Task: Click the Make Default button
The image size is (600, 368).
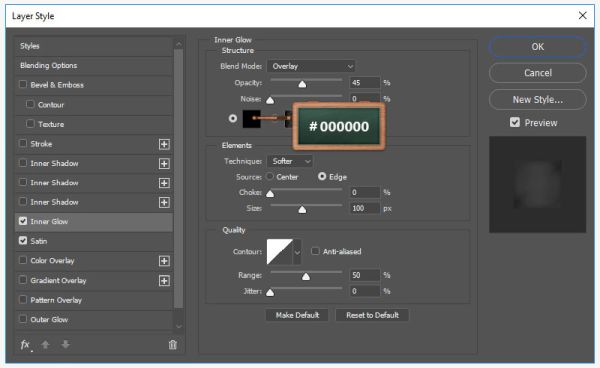Action: pos(297,315)
